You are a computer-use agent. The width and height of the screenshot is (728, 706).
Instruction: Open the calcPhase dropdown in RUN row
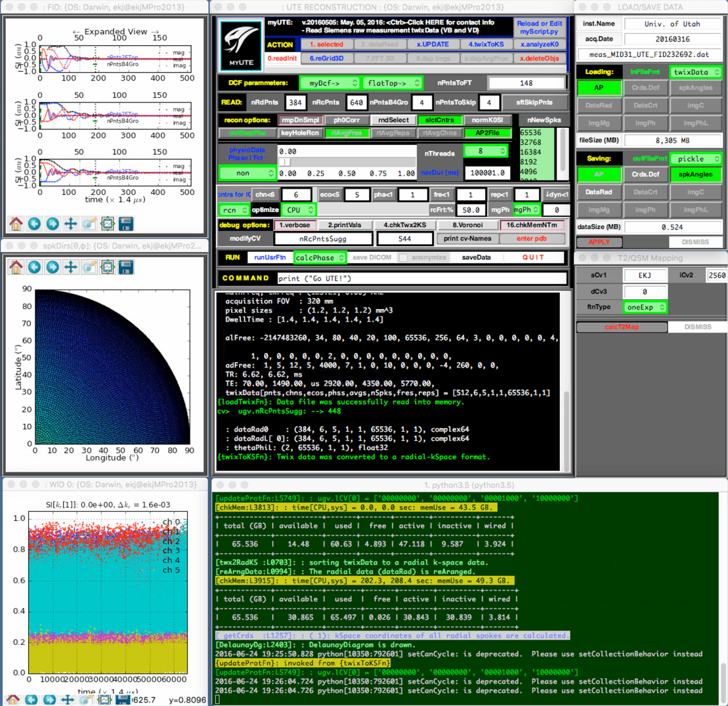(318, 258)
